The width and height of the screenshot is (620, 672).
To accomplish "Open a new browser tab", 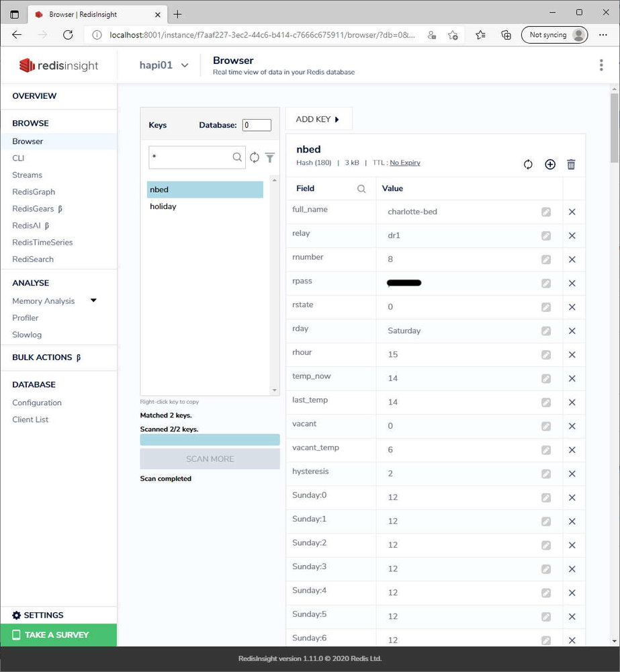I will [x=177, y=14].
